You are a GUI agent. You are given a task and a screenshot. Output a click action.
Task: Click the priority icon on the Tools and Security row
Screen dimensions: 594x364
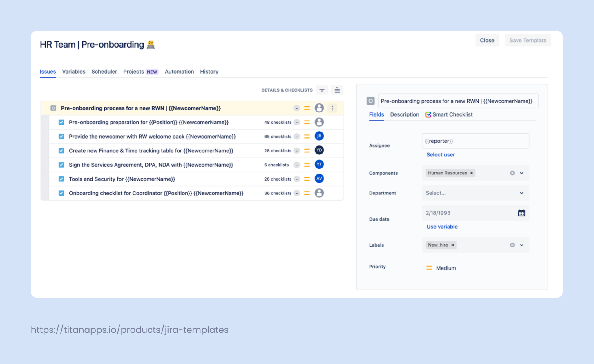(x=307, y=179)
